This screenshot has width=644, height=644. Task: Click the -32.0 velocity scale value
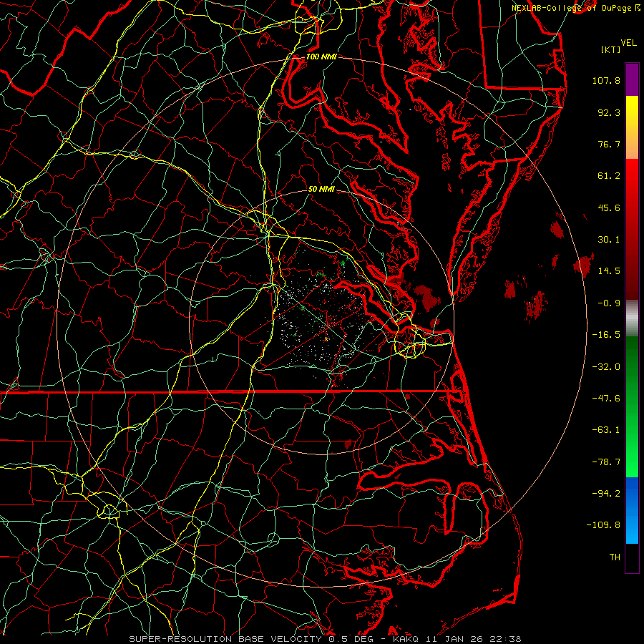tap(606, 367)
